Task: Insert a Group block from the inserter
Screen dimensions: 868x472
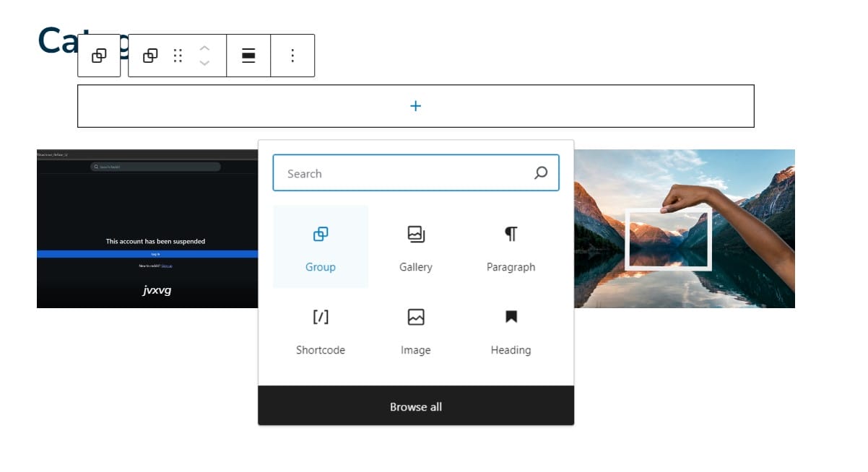Action: coord(321,247)
